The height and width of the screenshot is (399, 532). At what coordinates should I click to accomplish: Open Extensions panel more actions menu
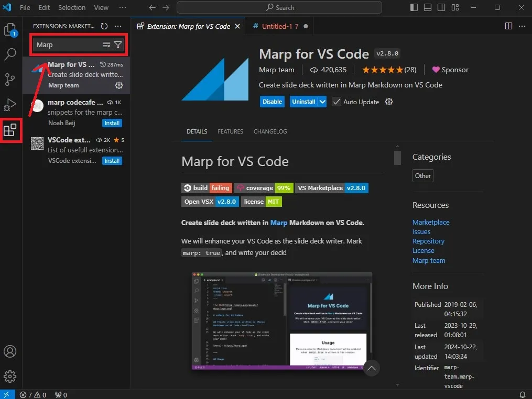[x=118, y=26]
